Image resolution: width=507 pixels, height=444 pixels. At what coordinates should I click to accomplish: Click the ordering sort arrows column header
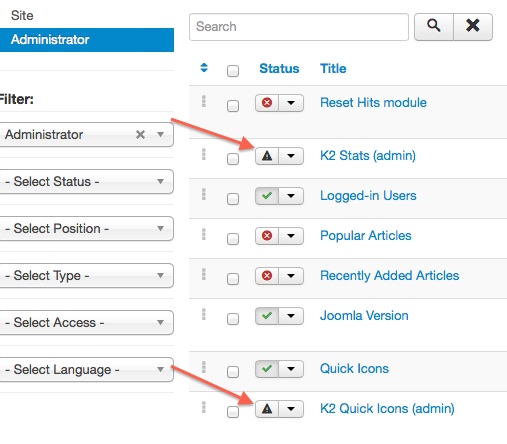point(204,68)
